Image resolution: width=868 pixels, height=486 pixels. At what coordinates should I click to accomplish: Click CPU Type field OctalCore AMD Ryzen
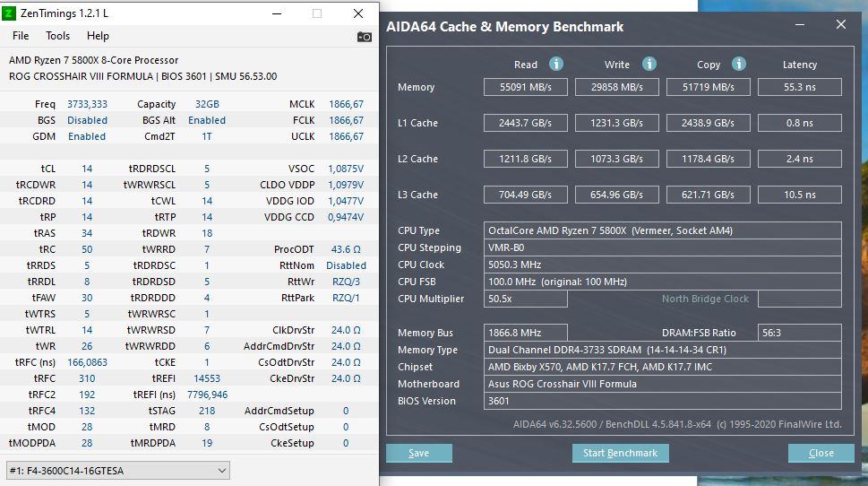pos(663,230)
